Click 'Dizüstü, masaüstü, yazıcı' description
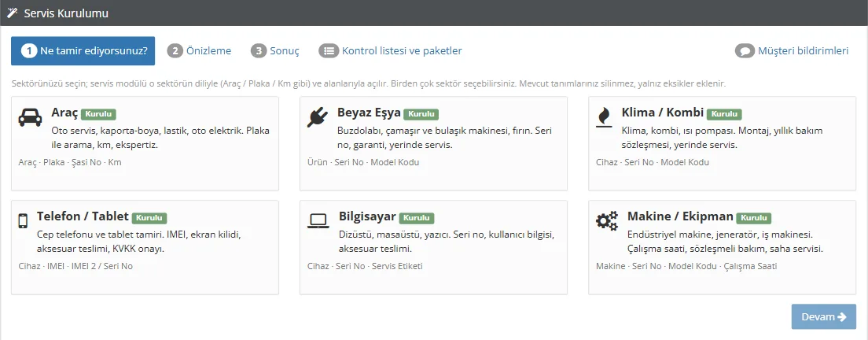This screenshot has height=340, width=868. click(x=446, y=242)
